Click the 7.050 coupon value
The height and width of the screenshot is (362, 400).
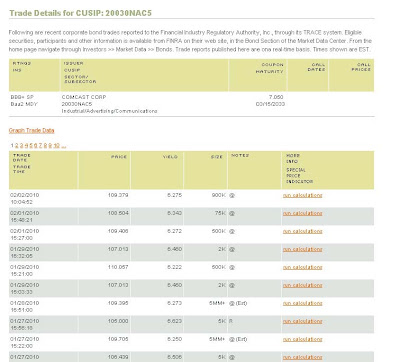[276, 97]
